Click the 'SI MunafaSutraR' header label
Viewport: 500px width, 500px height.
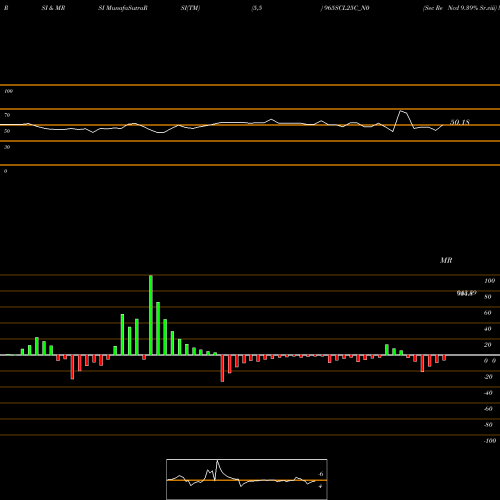pyautogui.click(x=123, y=8)
